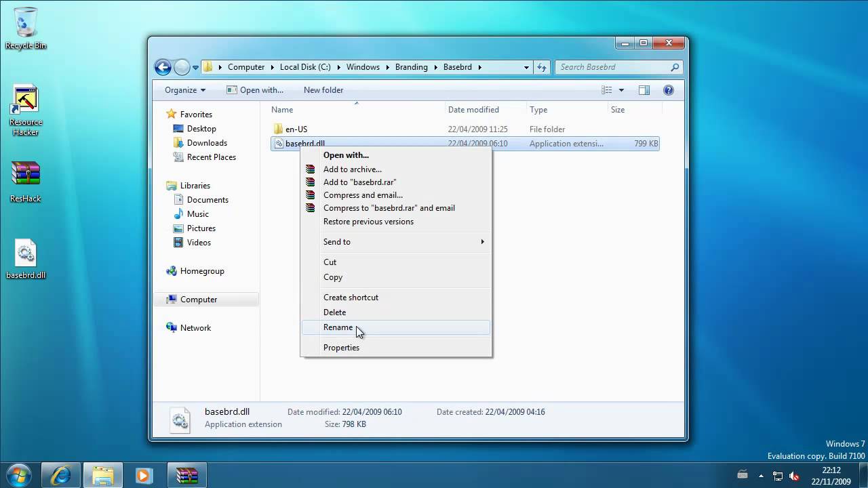Click breadcrumb arrow after Branding
Viewport: 868px width, 488px height.
tap(435, 67)
